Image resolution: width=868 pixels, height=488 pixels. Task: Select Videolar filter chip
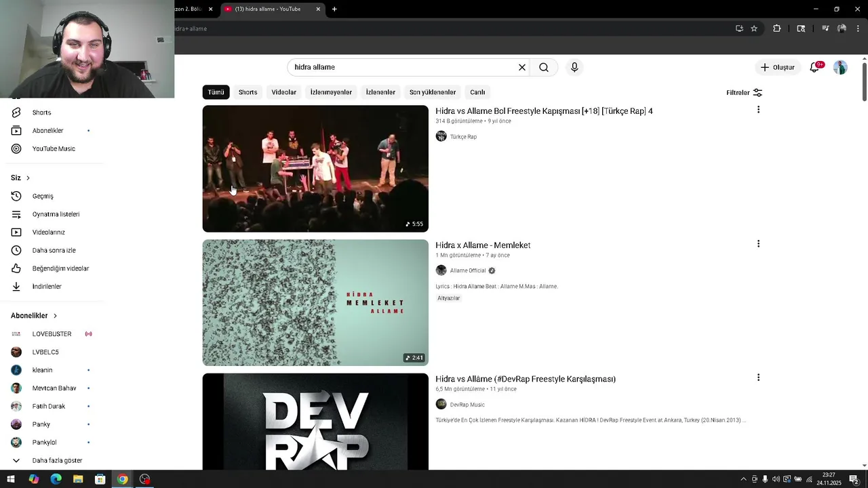pyautogui.click(x=283, y=92)
